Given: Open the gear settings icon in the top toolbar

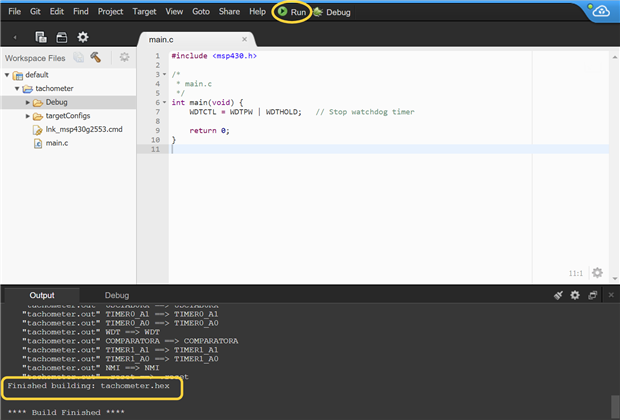Looking at the screenshot, I should [x=83, y=37].
